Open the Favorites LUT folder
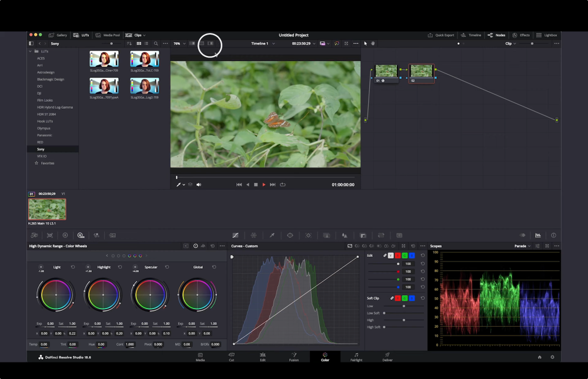Viewport: 588px width, 379px height. click(x=48, y=163)
